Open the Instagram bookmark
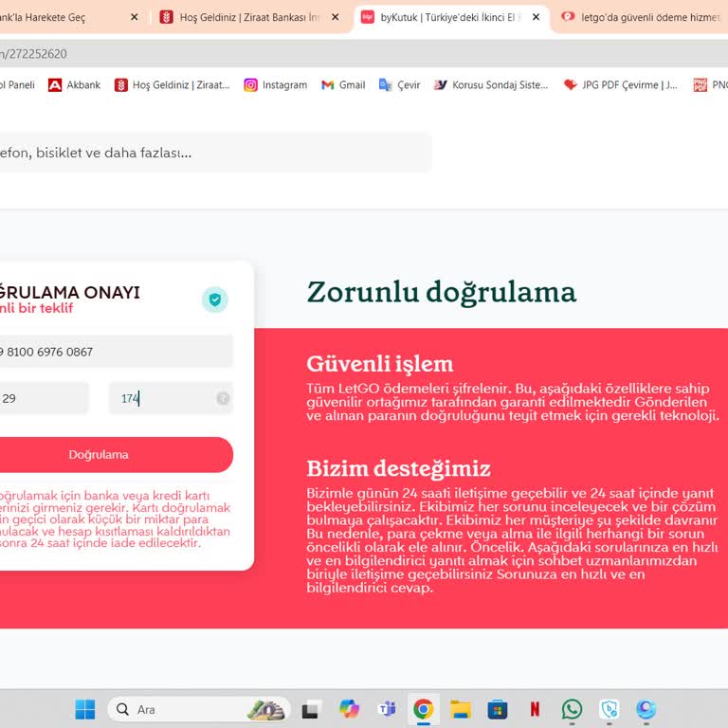The width and height of the screenshot is (728, 728). click(275, 85)
